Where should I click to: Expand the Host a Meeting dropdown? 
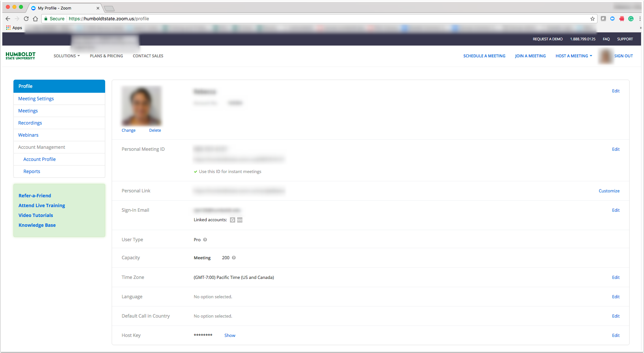(574, 56)
